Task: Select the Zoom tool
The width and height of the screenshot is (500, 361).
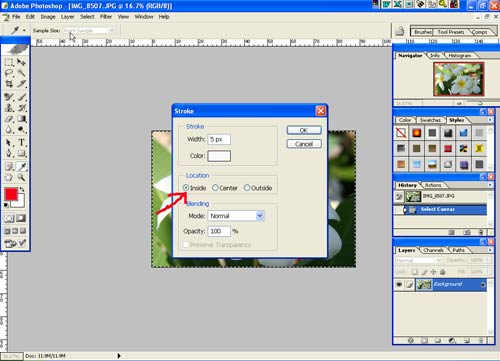Action: point(21,177)
